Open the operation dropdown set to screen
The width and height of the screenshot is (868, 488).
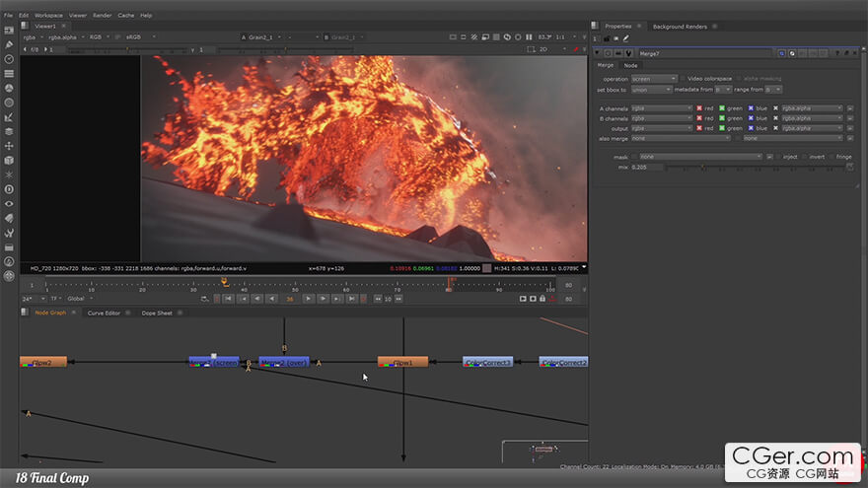[653, 79]
